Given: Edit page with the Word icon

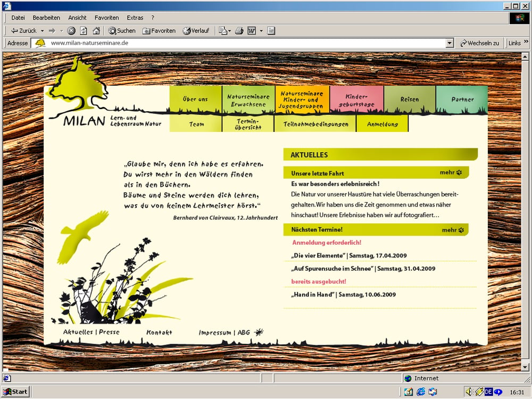Looking at the screenshot, I should 252,31.
